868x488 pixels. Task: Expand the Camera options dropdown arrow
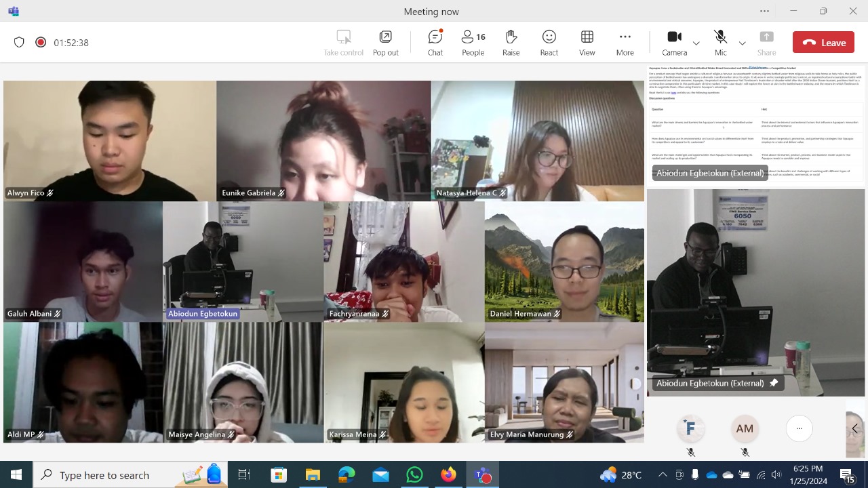point(696,43)
